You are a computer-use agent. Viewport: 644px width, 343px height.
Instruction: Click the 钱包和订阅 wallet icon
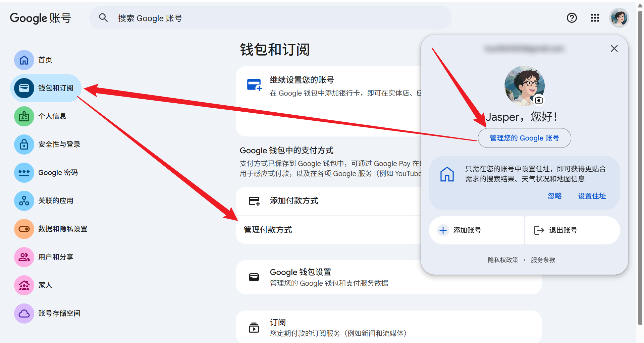[x=24, y=88]
